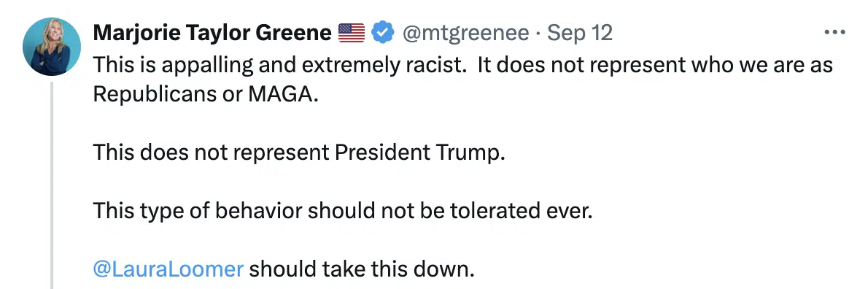Open the Sep 12 timestamp permalink

(x=580, y=34)
